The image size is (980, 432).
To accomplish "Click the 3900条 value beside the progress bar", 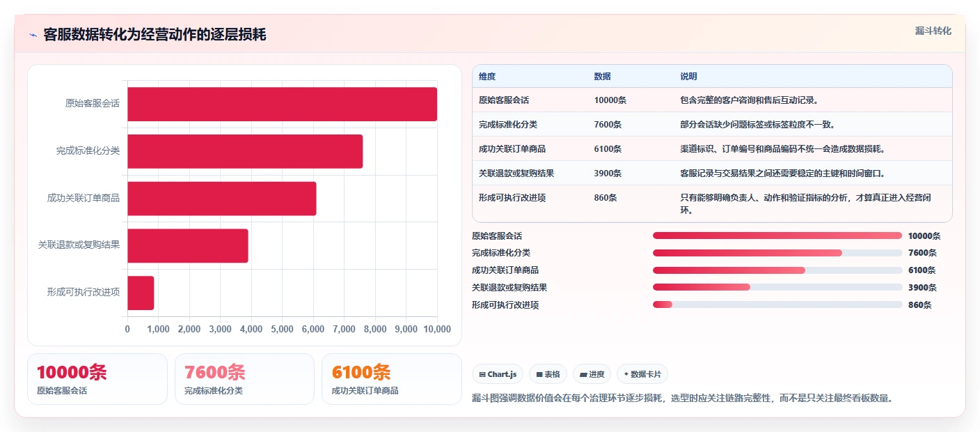I will [x=922, y=287].
